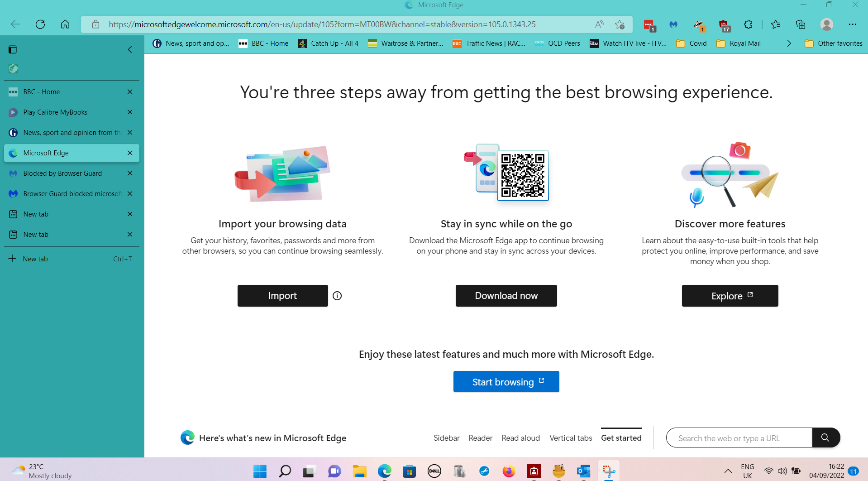This screenshot has height=481, width=868.
Task: Open the pinned tab globe icon
Action: (x=13, y=69)
